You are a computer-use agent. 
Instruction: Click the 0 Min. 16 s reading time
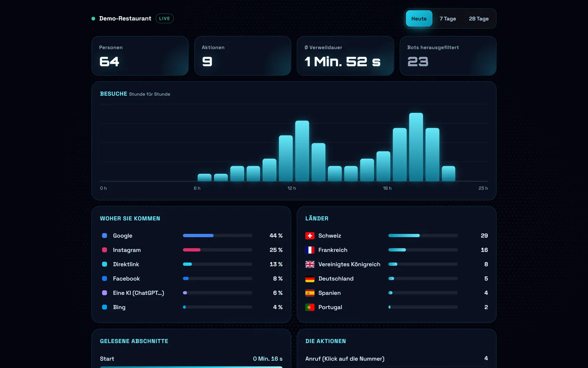point(268,359)
